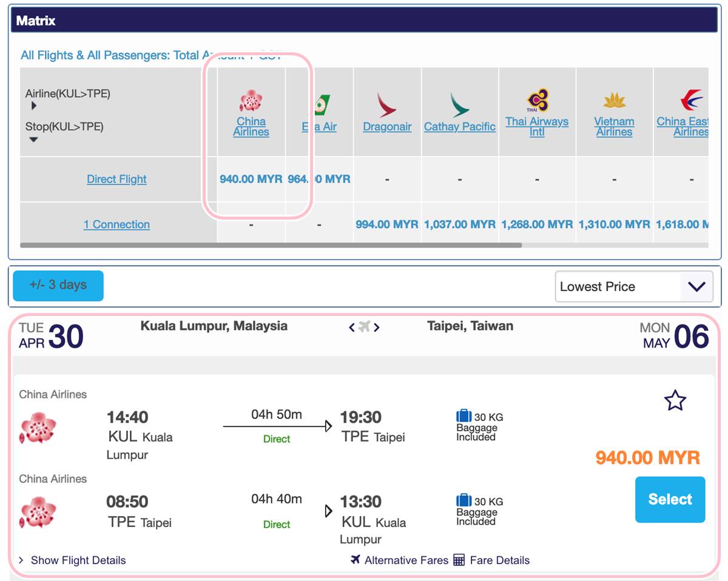This screenshot has width=728, height=581.
Task: Click the 08:50 departure time
Action: [x=127, y=502]
